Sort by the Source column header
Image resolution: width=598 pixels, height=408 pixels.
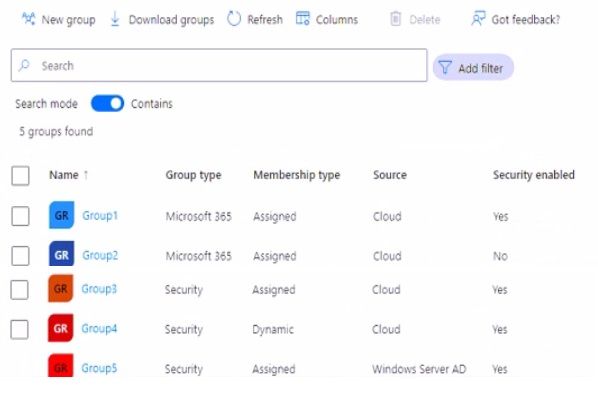click(x=390, y=175)
